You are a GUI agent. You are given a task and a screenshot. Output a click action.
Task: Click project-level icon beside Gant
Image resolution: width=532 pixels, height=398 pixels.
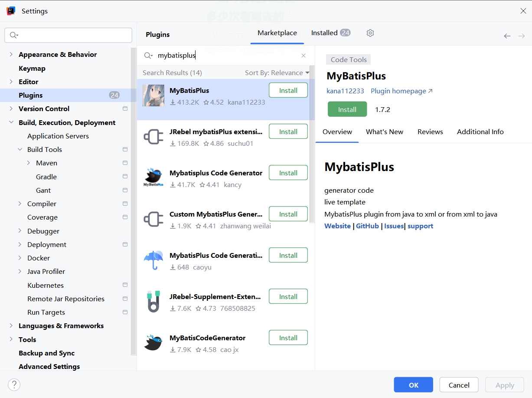pos(125,190)
